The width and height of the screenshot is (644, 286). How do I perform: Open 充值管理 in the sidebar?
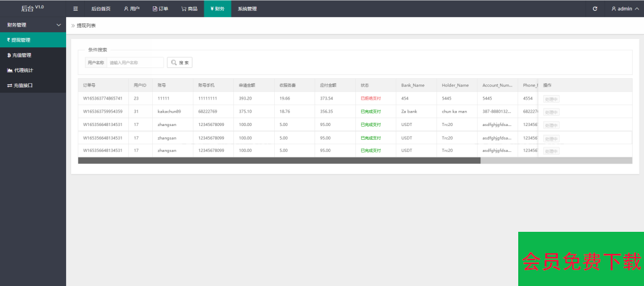click(x=33, y=55)
